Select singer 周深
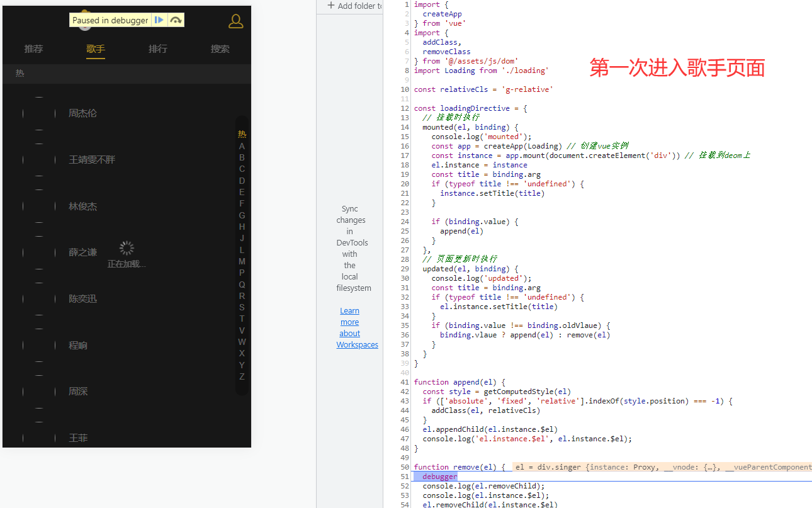This screenshot has height=508, width=812. click(78, 392)
